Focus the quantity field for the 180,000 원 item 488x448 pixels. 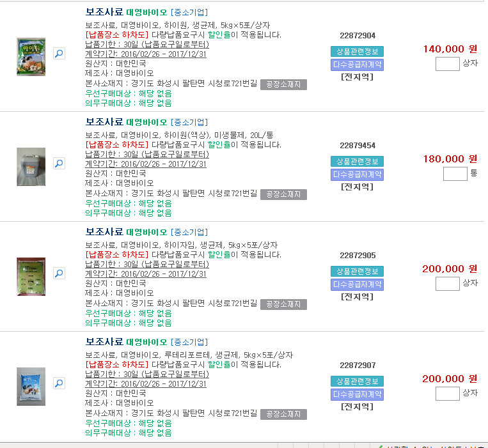(455, 174)
